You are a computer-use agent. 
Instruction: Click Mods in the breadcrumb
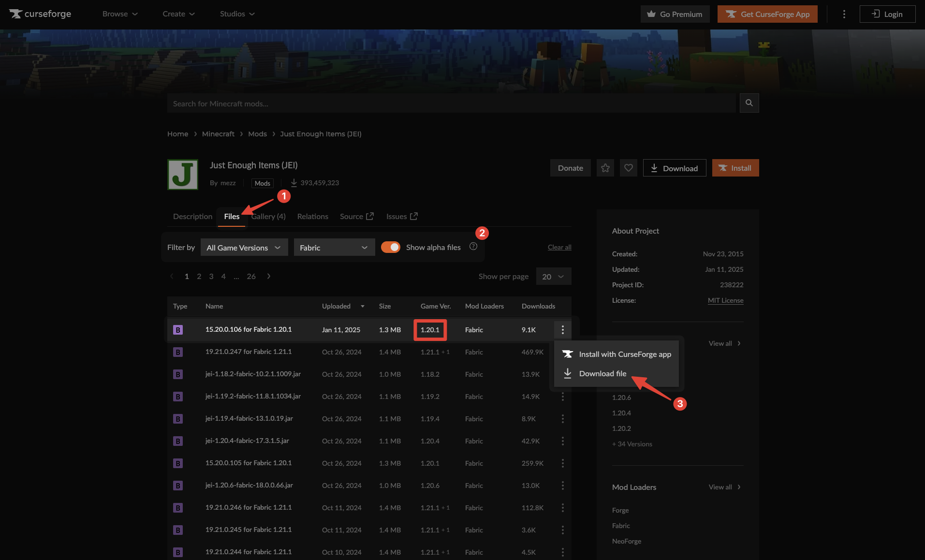tap(257, 133)
